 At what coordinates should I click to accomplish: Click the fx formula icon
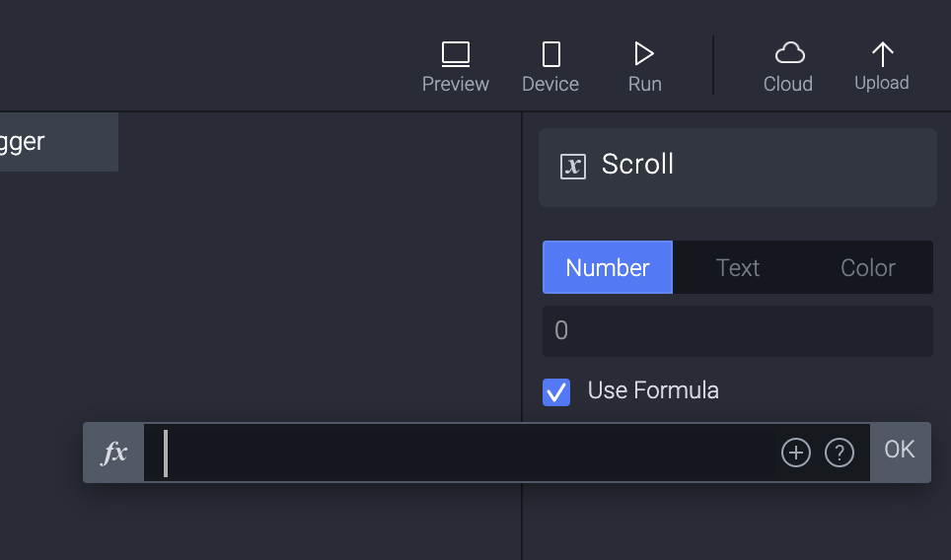click(114, 453)
